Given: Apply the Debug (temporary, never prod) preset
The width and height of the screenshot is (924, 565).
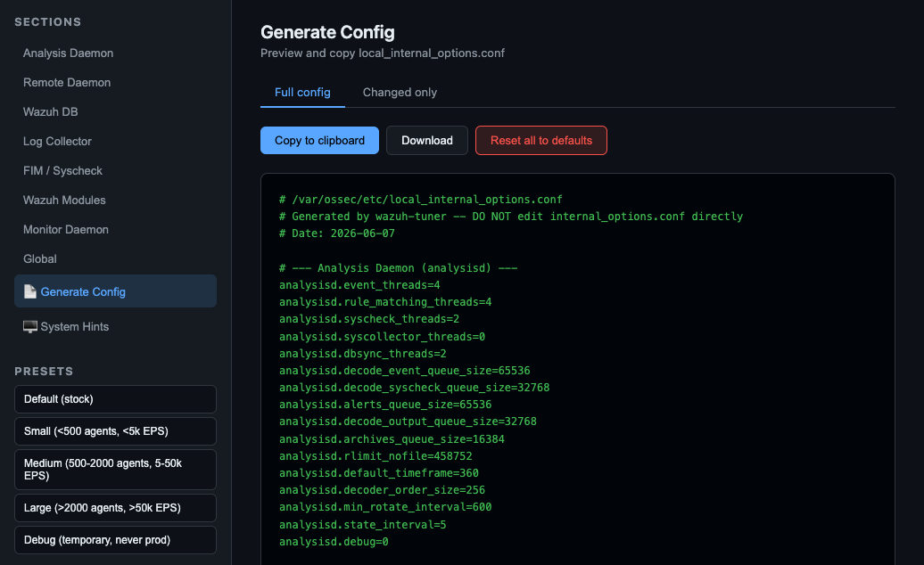Looking at the screenshot, I should (116, 540).
